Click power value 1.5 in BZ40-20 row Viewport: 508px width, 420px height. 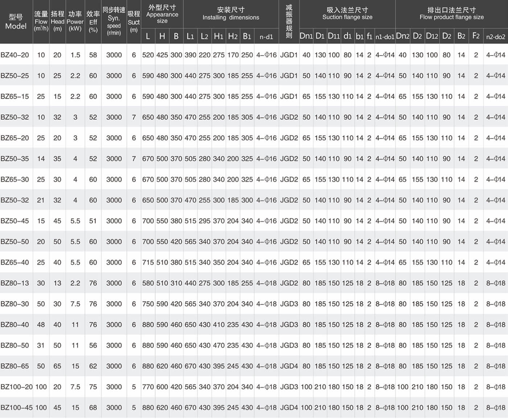click(x=75, y=55)
